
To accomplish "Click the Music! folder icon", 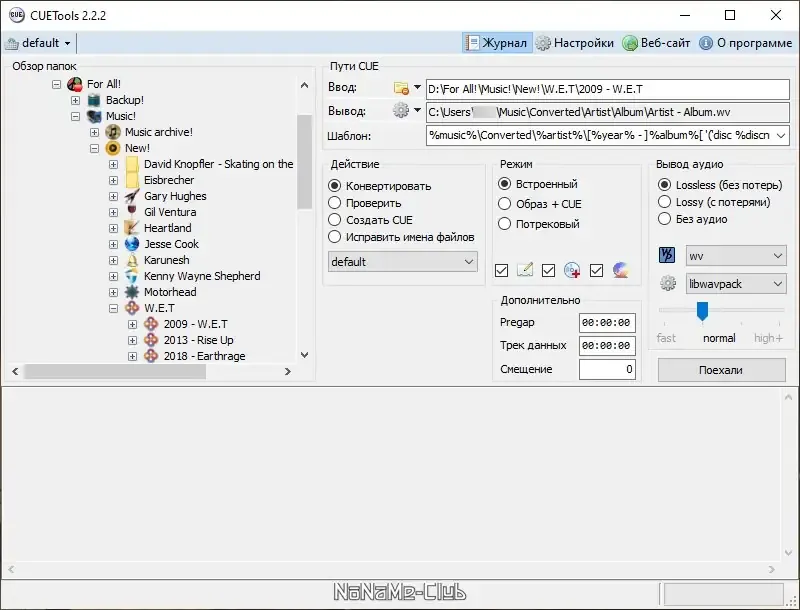I will [94, 116].
